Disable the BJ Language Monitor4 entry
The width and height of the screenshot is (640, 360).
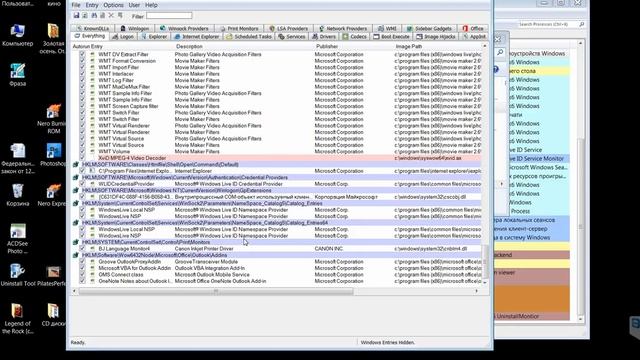(x=82, y=249)
